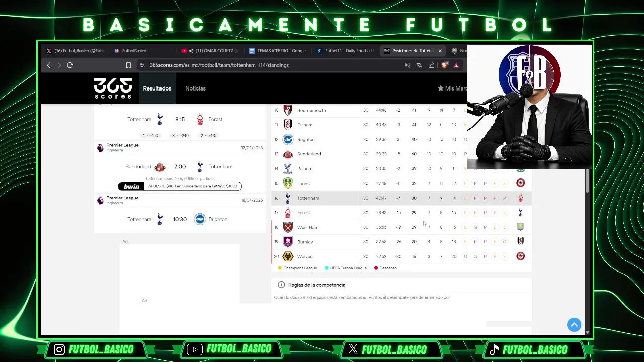
Task: Click the Forest crest in the 8:15 fixture
Action: [200, 119]
